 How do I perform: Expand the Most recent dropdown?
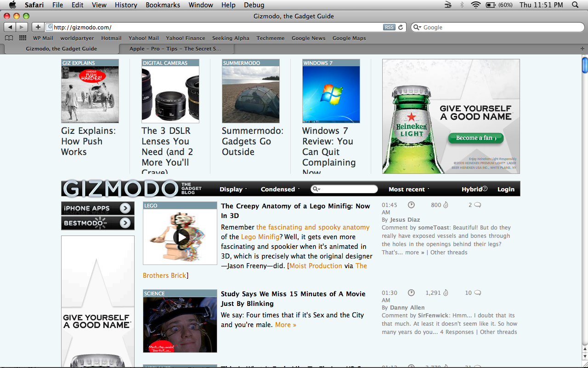(x=409, y=189)
